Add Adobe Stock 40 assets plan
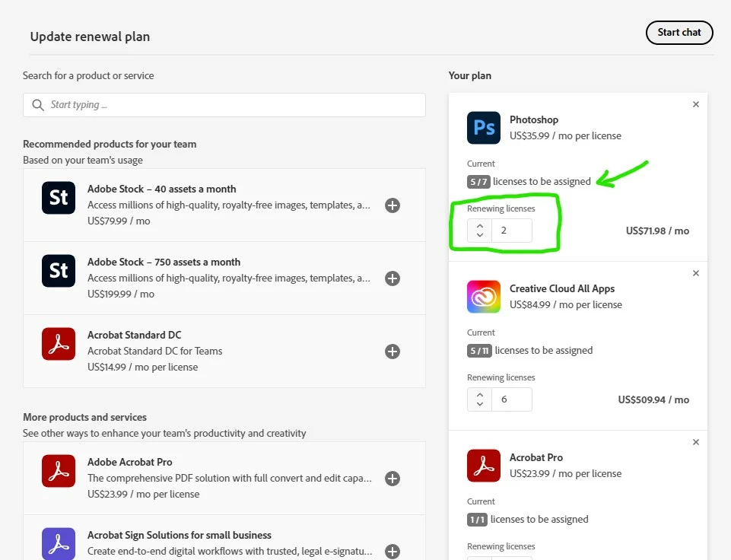This screenshot has width=731, height=560. coord(392,205)
